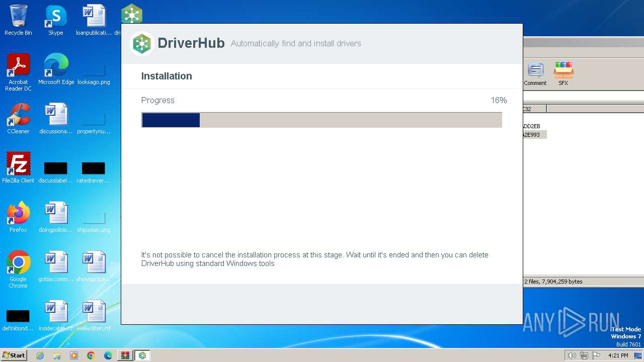Click the Comment icon in WinRAR toolbar
Screen dimensions: 644x362
[x=535, y=74]
